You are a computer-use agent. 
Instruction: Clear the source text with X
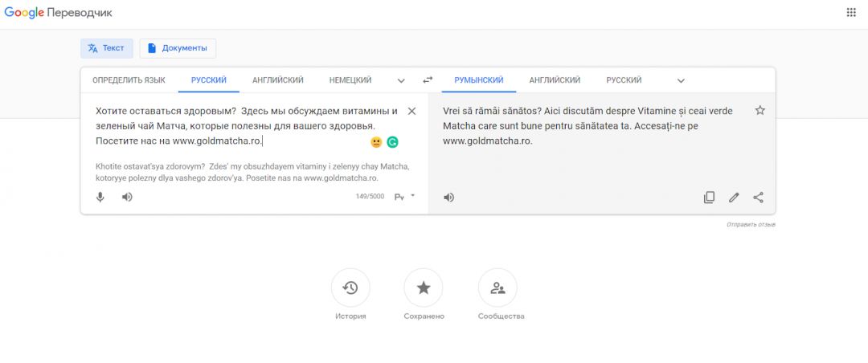pyautogui.click(x=411, y=111)
